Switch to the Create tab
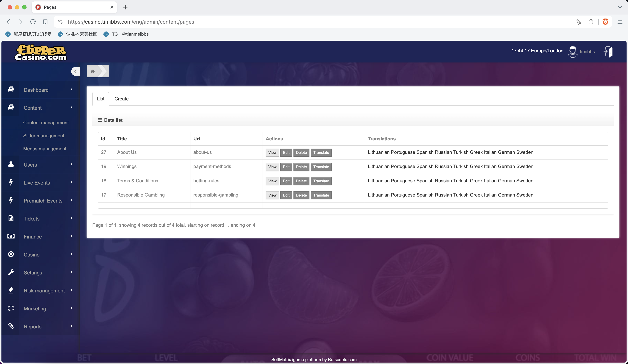 pos(121,99)
